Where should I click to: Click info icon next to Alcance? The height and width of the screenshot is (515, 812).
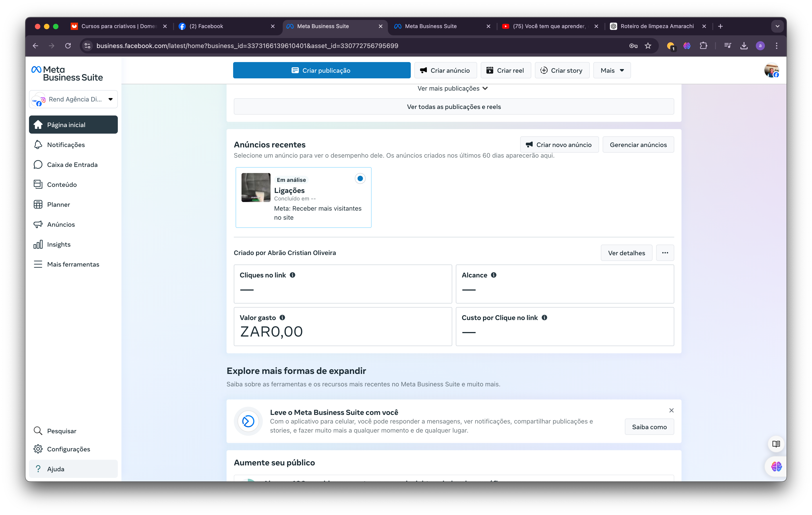(x=494, y=275)
